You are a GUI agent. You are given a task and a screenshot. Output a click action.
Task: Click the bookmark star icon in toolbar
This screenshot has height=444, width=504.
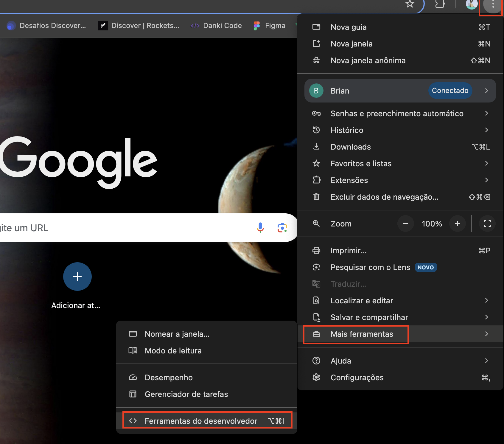(410, 4)
